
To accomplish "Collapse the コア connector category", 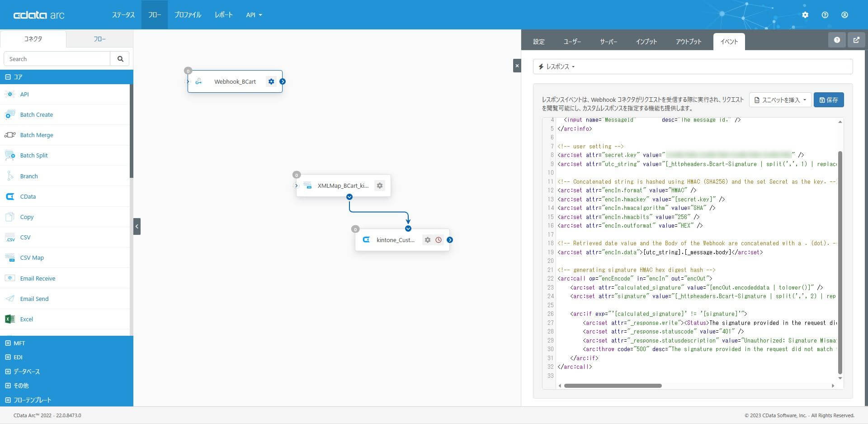I will click(x=8, y=77).
